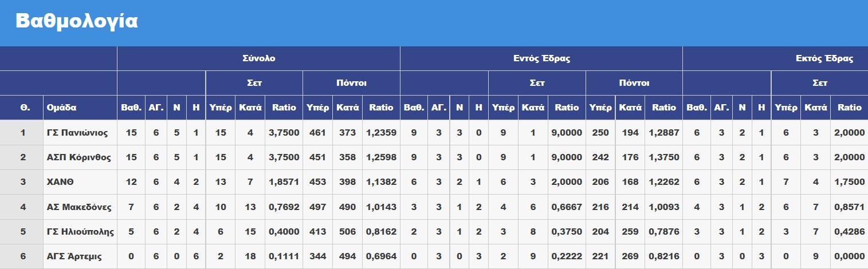Select team ΓΣ Πανιώνιος

(77, 133)
